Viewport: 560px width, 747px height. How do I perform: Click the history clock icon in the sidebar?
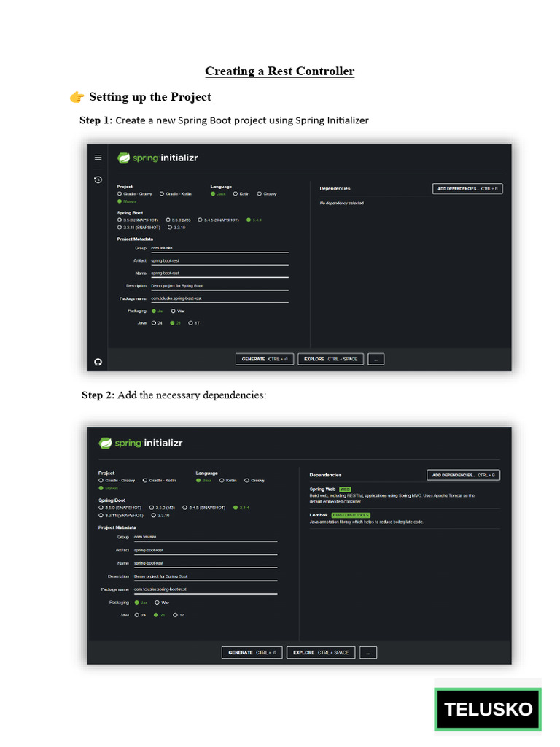98,179
